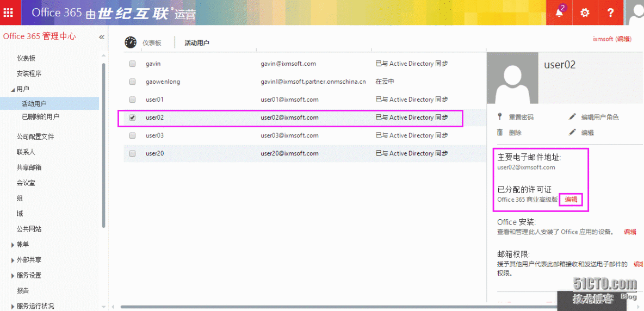The height and width of the screenshot is (311, 644).
Task: Click the reset password key icon
Action: [x=500, y=117]
